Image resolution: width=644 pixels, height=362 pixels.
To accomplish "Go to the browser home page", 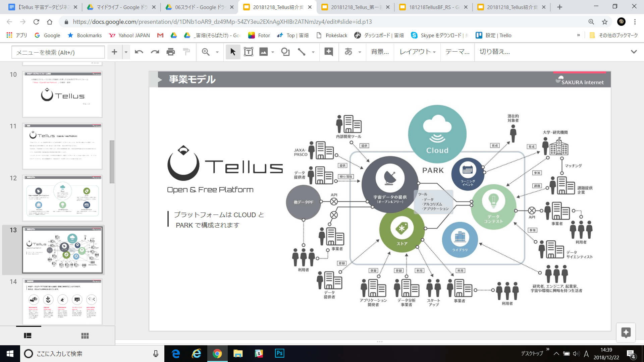I will 50,22.
